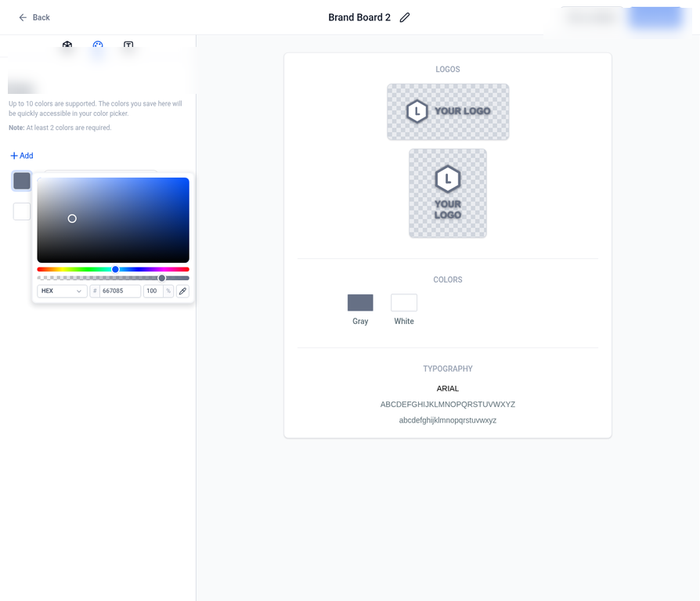Click the ARIAL font name
This screenshot has height=601, width=700.
point(448,389)
